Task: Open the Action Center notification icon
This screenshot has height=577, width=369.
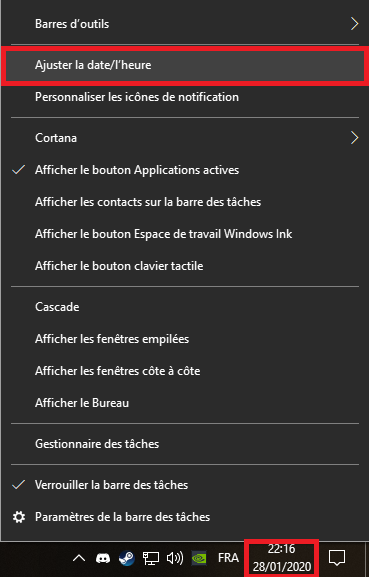Action: coord(337,558)
